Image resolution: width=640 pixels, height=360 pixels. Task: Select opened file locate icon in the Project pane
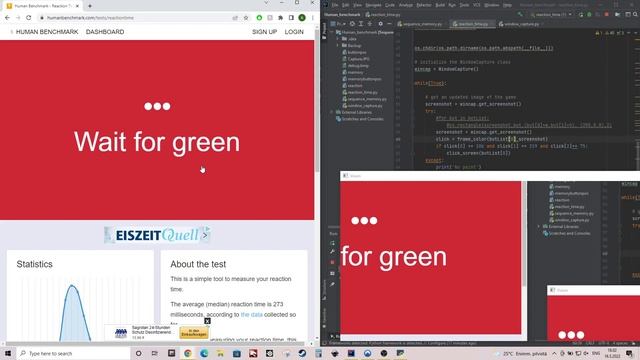click(352, 24)
